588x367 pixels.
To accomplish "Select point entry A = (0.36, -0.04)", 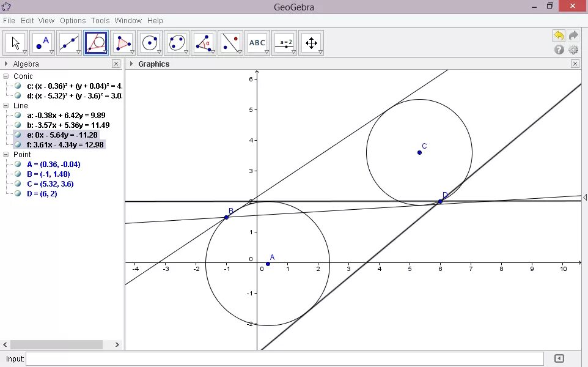I will point(54,164).
